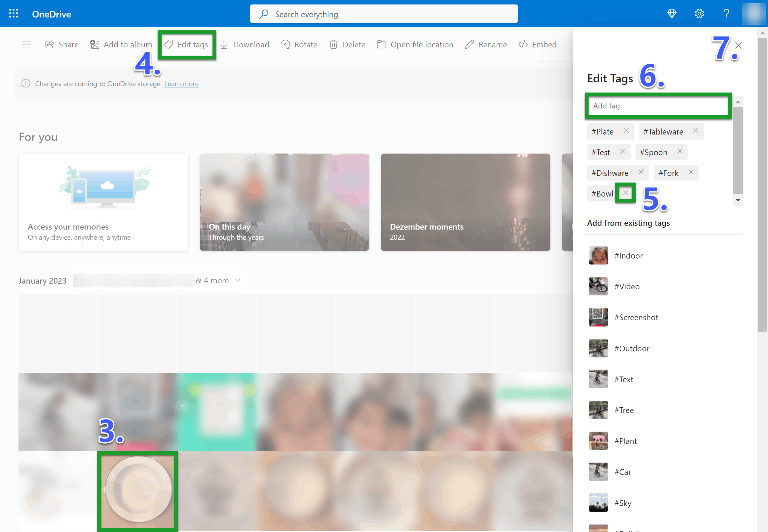Remove the #Fork tag

pos(691,172)
